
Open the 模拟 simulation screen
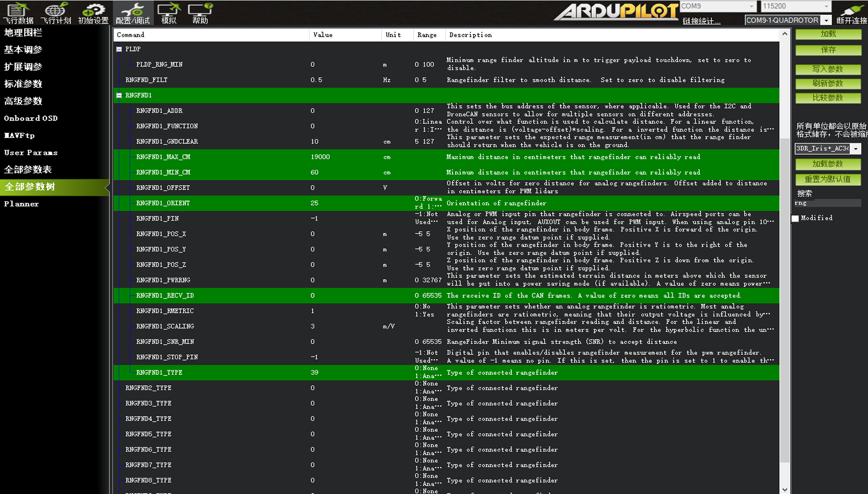click(169, 13)
